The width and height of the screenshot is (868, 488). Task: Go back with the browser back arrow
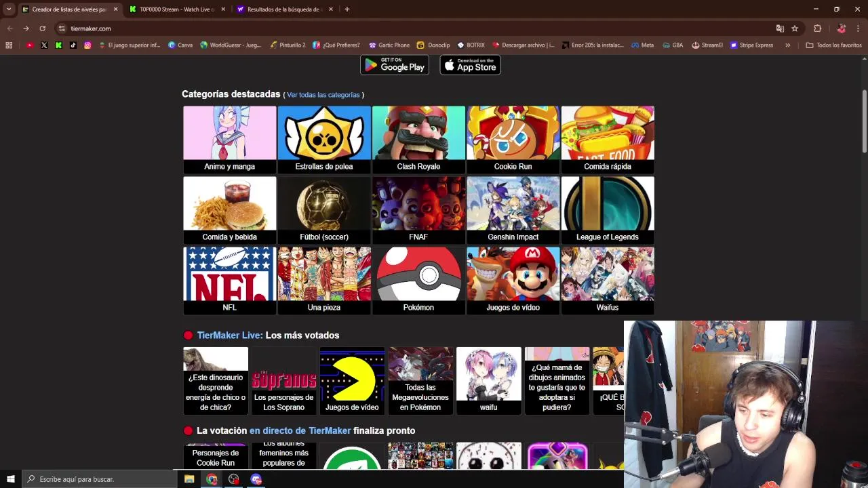(9, 28)
